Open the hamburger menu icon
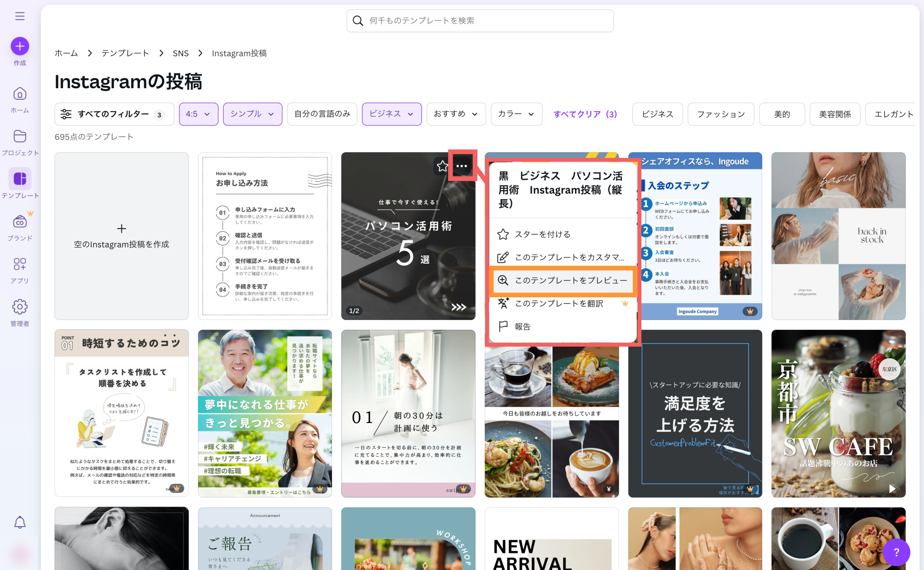The width and height of the screenshot is (924, 570). tap(20, 16)
